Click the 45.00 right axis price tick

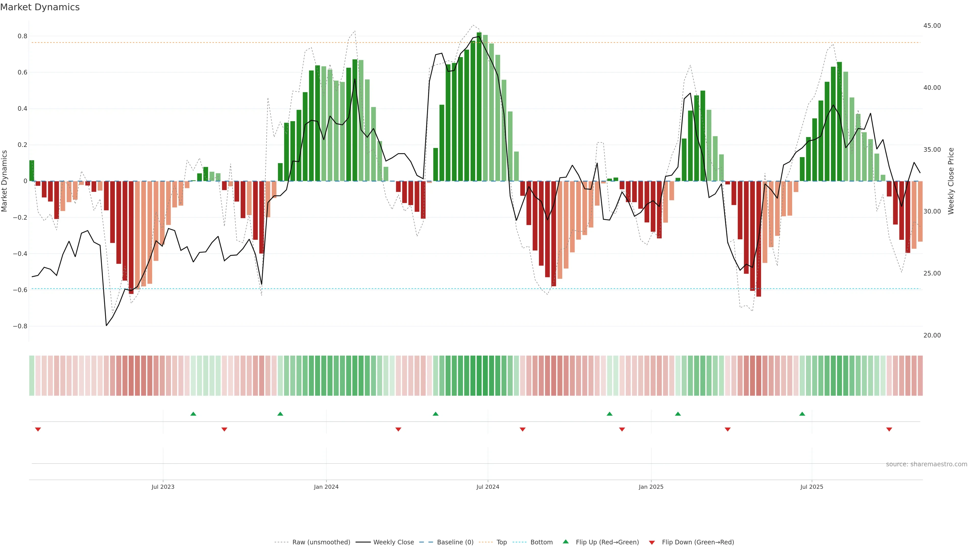(932, 26)
